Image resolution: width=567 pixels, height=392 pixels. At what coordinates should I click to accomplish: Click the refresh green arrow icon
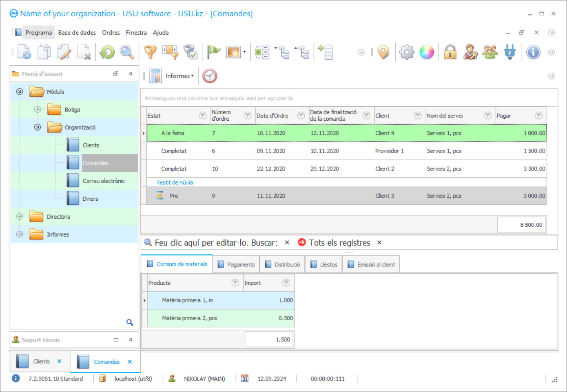pos(107,52)
